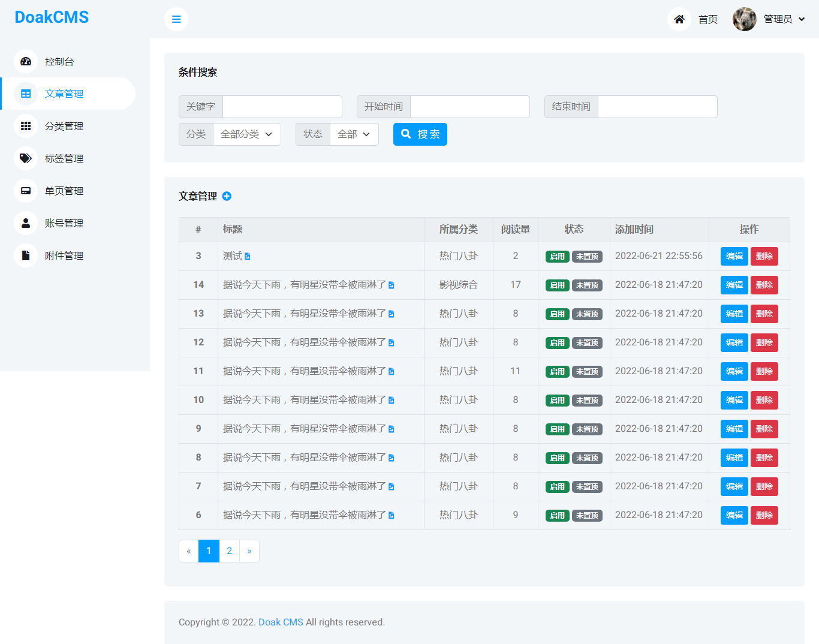Expand the 管理员 user dropdown
The height and width of the screenshot is (644, 819).
coord(784,19)
